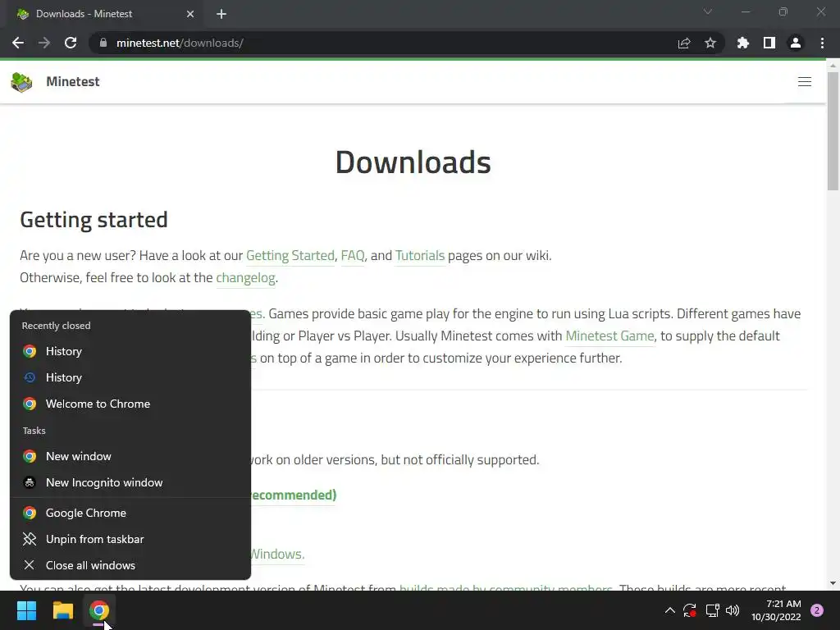Click the Minetest logo icon

pyautogui.click(x=21, y=82)
